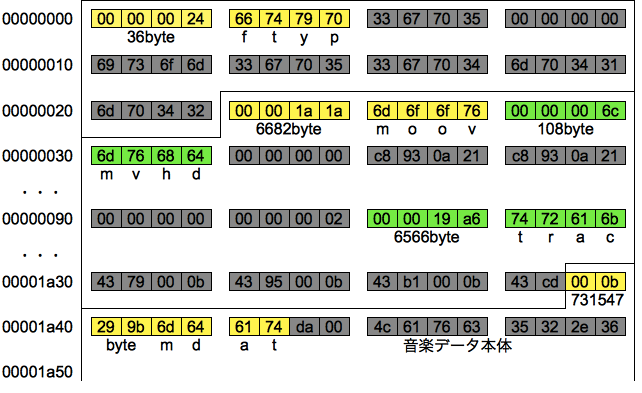Viewport: 642px width, 393px height.
Task: Click the gray hex cell 95
Action: [x=274, y=282]
